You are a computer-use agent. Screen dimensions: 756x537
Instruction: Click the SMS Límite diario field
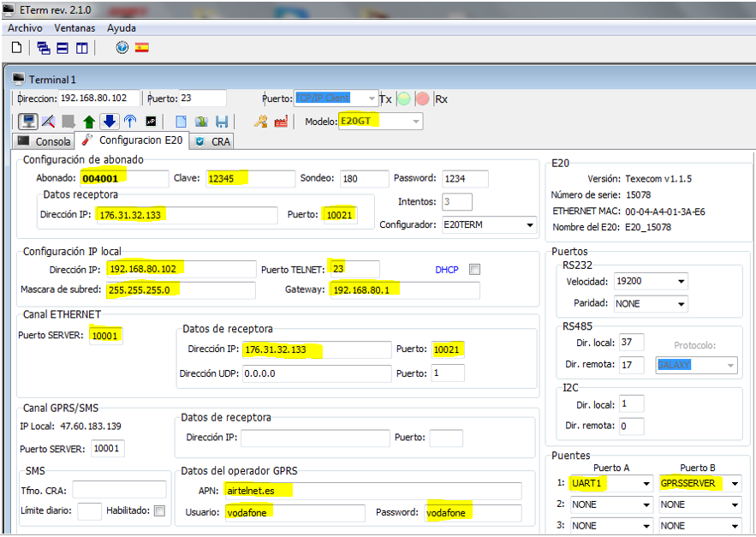click(x=89, y=511)
